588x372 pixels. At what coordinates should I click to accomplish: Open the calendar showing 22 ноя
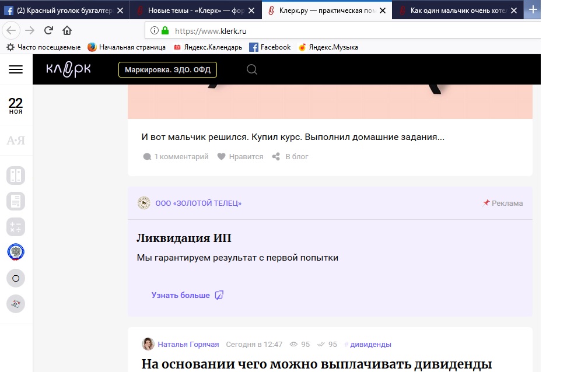coord(16,106)
